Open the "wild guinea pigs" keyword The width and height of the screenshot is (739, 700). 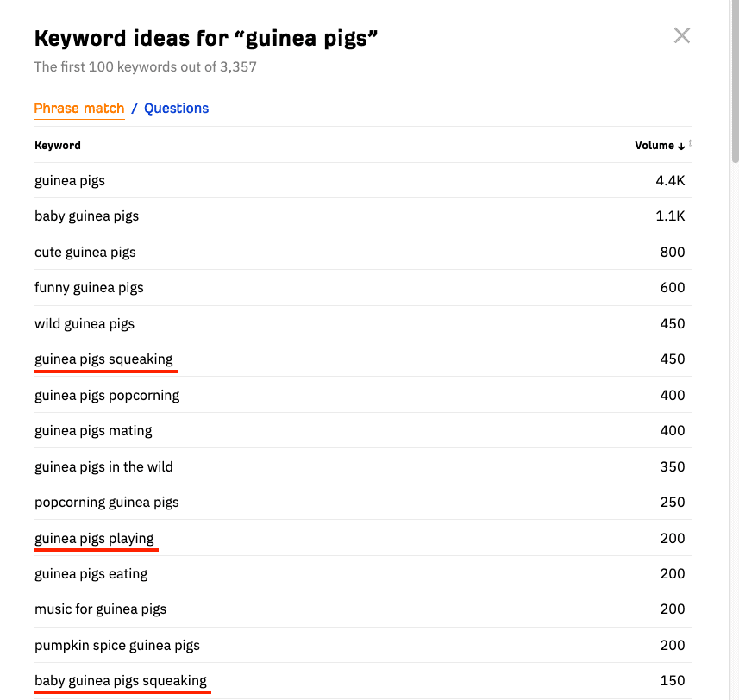pyautogui.click(x=85, y=323)
